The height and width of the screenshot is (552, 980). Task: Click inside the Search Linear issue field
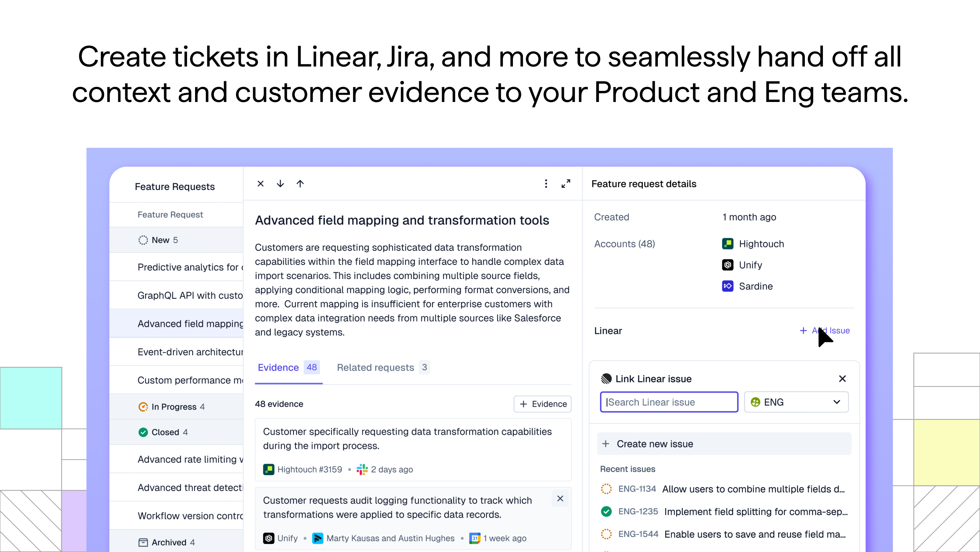tap(668, 402)
